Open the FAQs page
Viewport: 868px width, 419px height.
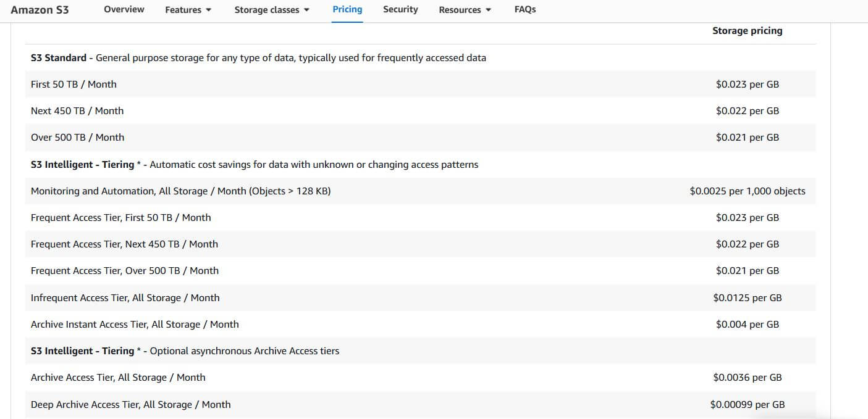pyautogui.click(x=525, y=9)
